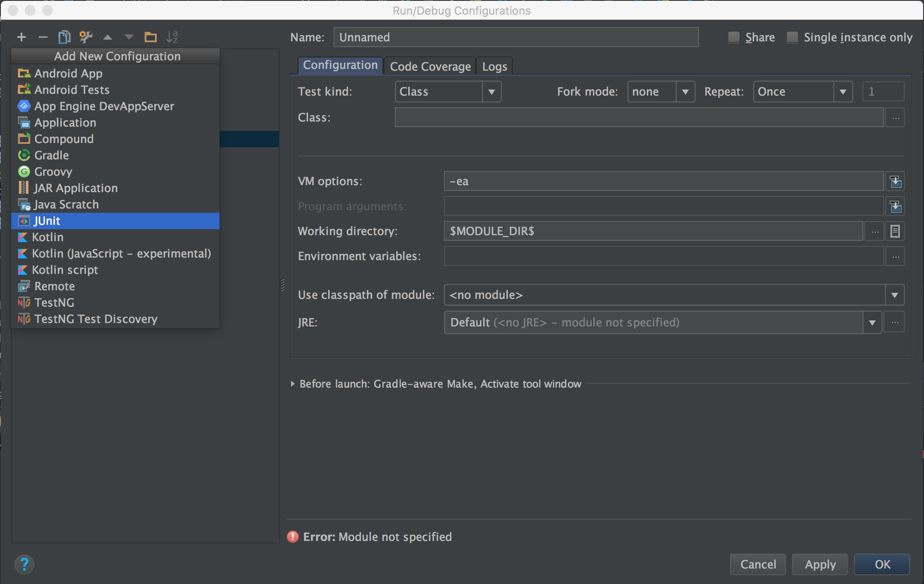Choose TestNG Test Discovery entry

pos(115,319)
